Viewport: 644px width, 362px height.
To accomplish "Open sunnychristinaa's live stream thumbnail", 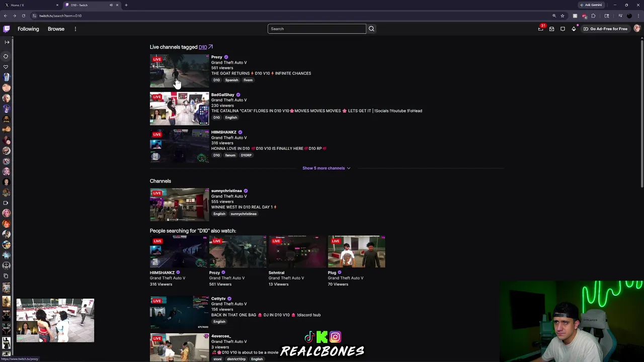I will pyautogui.click(x=179, y=205).
